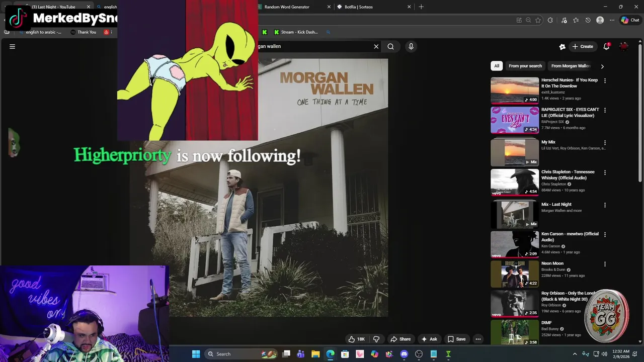Open Discord from the taskbar

[404, 354]
